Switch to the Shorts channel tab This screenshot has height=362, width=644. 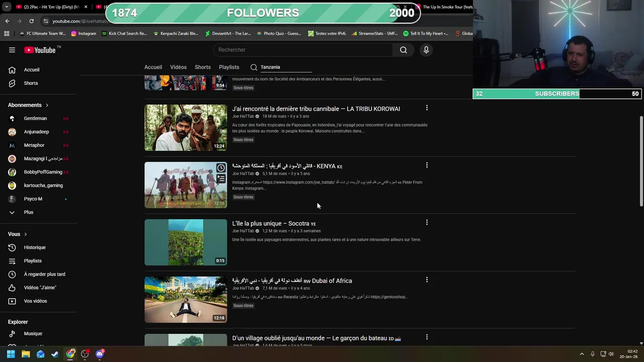click(203, 67)
